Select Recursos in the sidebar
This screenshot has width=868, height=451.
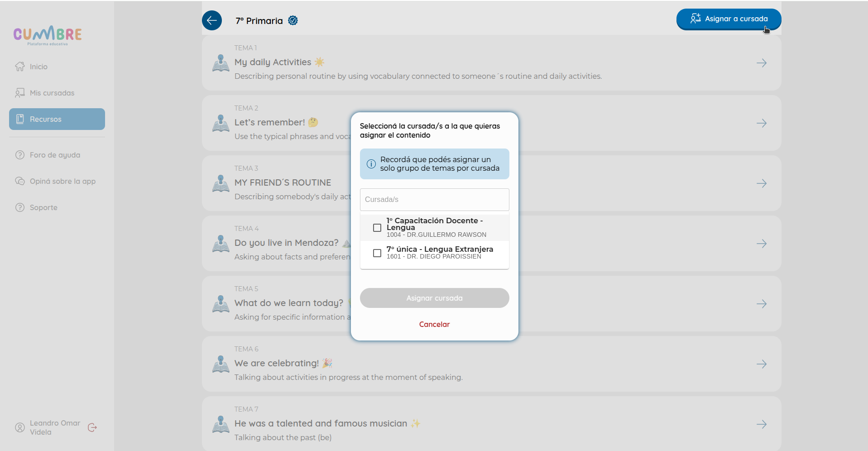coord(57,119)
